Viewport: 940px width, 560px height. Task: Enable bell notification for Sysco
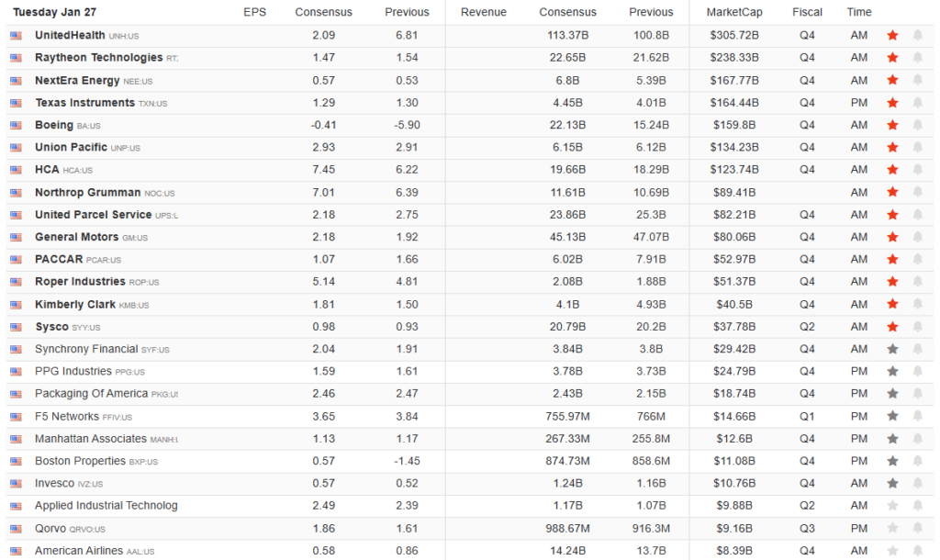(917, 327)
